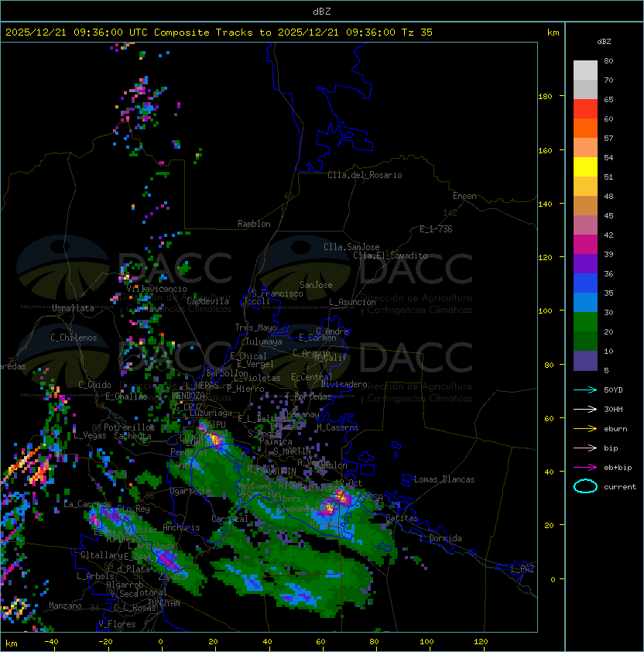Viewport: 644px width, 652px height.
Task: Click the 'Divisadero' map label
Action: [x=344, y=384]
